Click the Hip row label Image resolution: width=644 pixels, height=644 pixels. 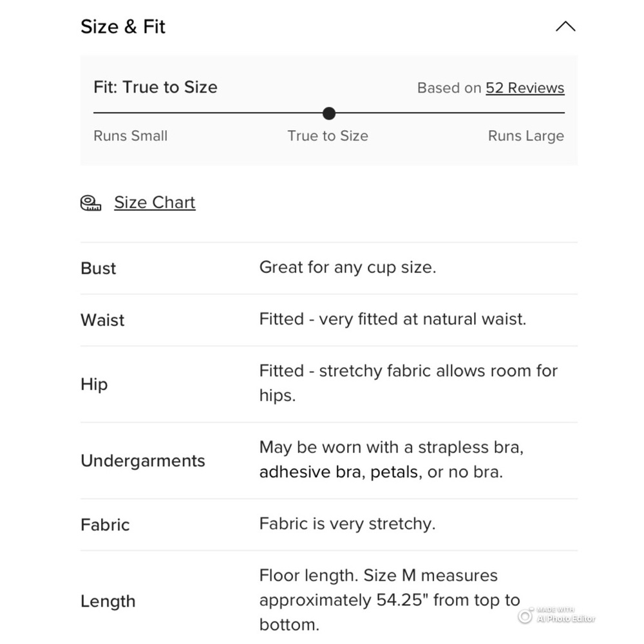[x=94, y=384]
